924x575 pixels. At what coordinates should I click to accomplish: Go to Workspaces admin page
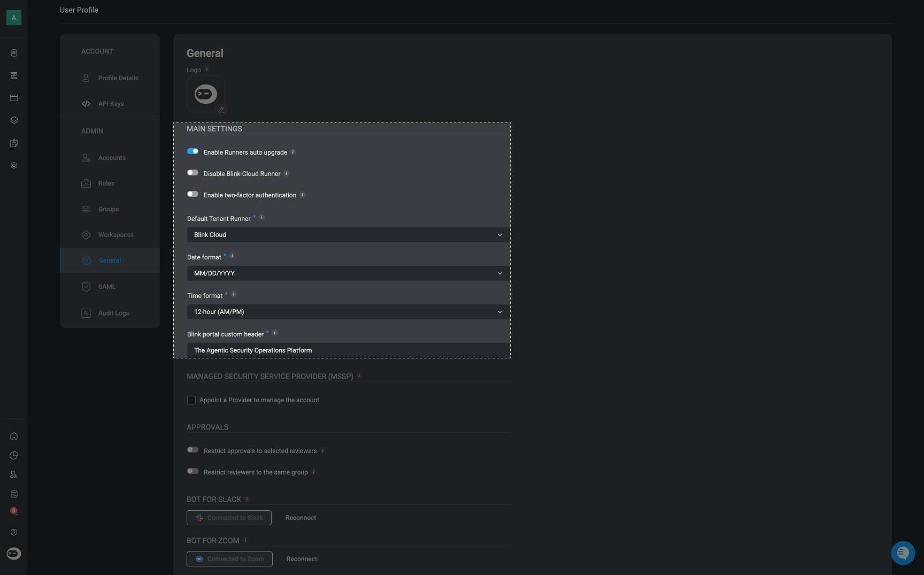click(110, 235)
